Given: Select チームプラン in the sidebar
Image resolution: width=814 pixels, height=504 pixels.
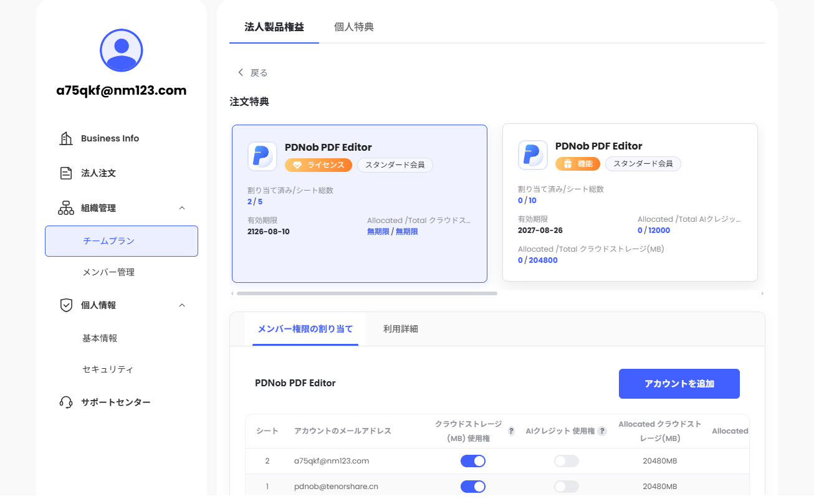Looking at the screenshot, I should point(122,241).
